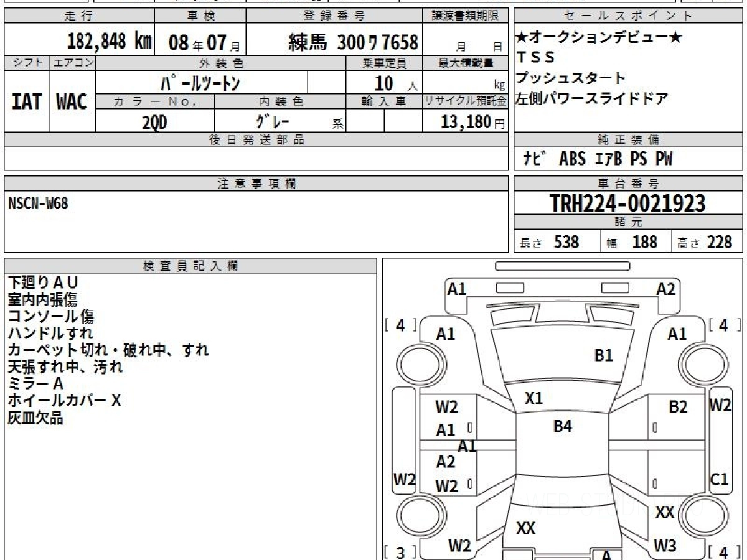747x560 pixels.
Task: Select the WAC air conditioner value
Action: 72,101
